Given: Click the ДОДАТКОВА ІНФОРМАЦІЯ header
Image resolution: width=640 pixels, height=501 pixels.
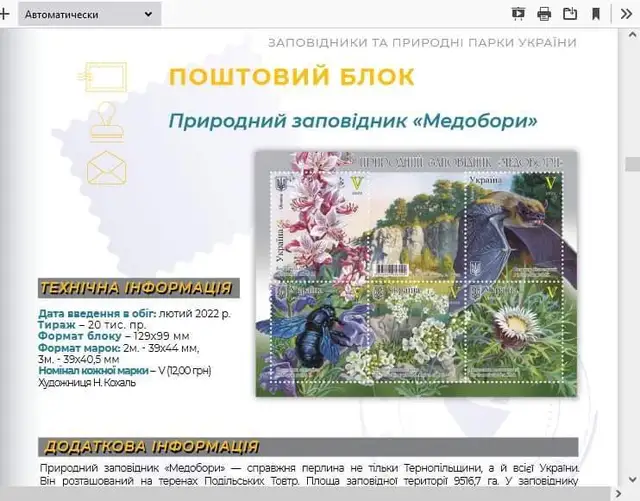Looking at the screenshot, I should click(308, 447).
